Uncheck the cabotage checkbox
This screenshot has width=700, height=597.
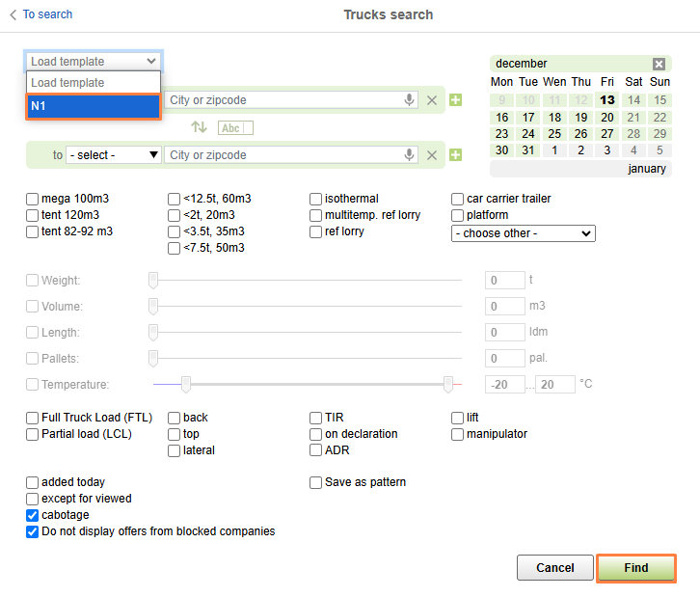coord(33,515)
